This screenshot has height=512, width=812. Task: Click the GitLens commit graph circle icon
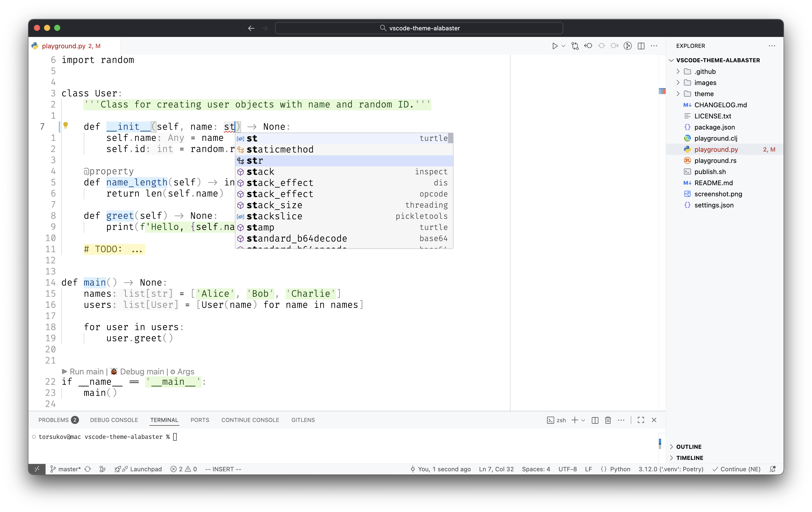(x=627, y=46)
